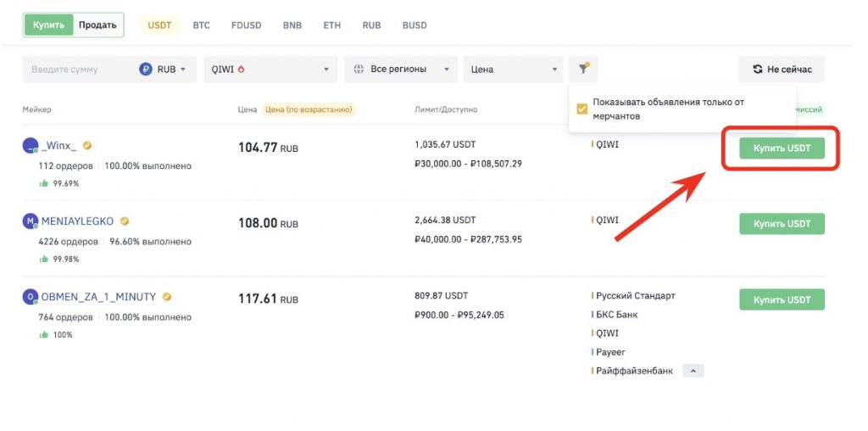Click _Winx_ user avatar
This screenshot has width=868, height=431.
30,146
